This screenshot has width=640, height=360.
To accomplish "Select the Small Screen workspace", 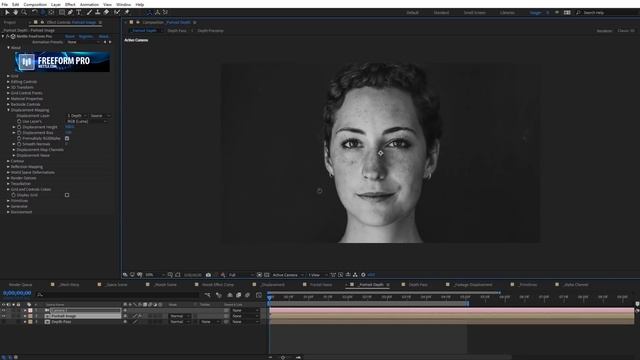I will (x=475, y=13).
